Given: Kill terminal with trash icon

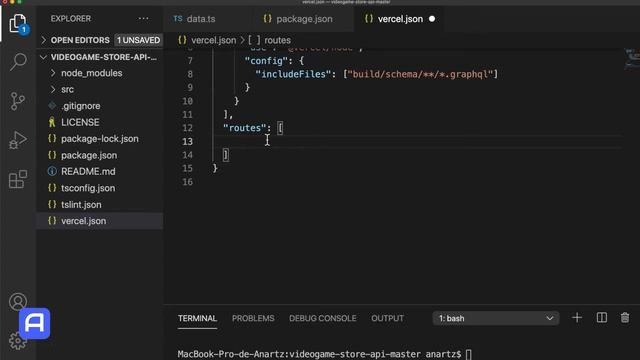Looking at the screenshot, I should click(625, 318).
